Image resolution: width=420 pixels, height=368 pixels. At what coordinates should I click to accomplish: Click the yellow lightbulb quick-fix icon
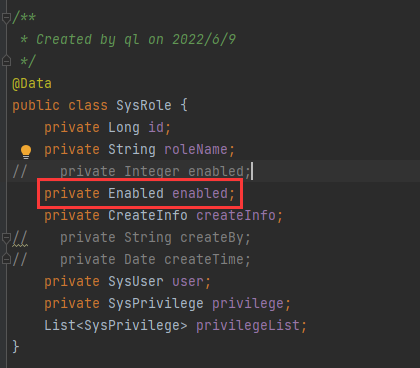click(26, 151)
